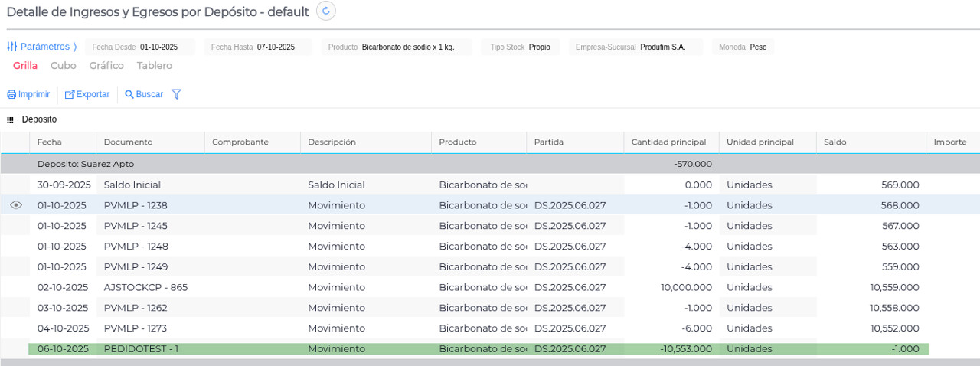The width and height of the screenshot is (980, 366).
Task: Click the eye icon on row PVMLP - 1238
Action: (x=16, y=205)
